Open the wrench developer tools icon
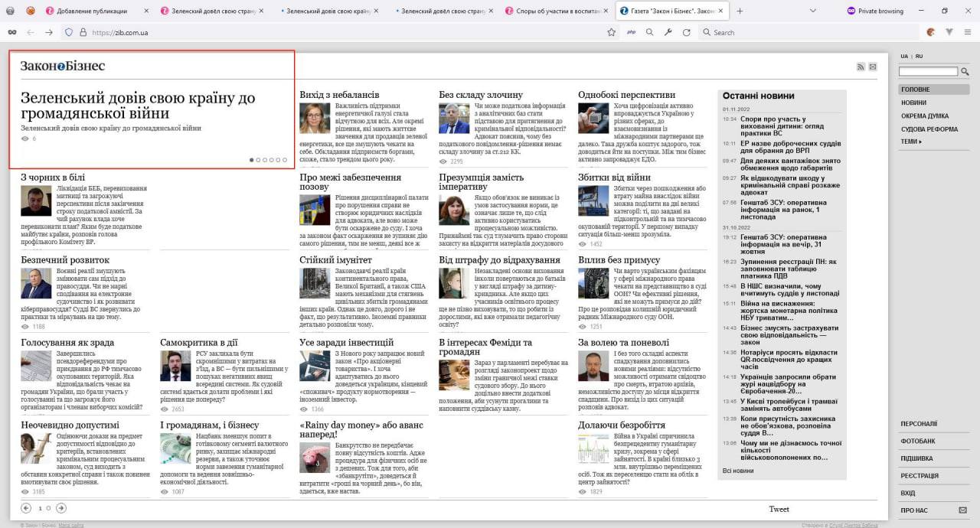 [668, 32]
